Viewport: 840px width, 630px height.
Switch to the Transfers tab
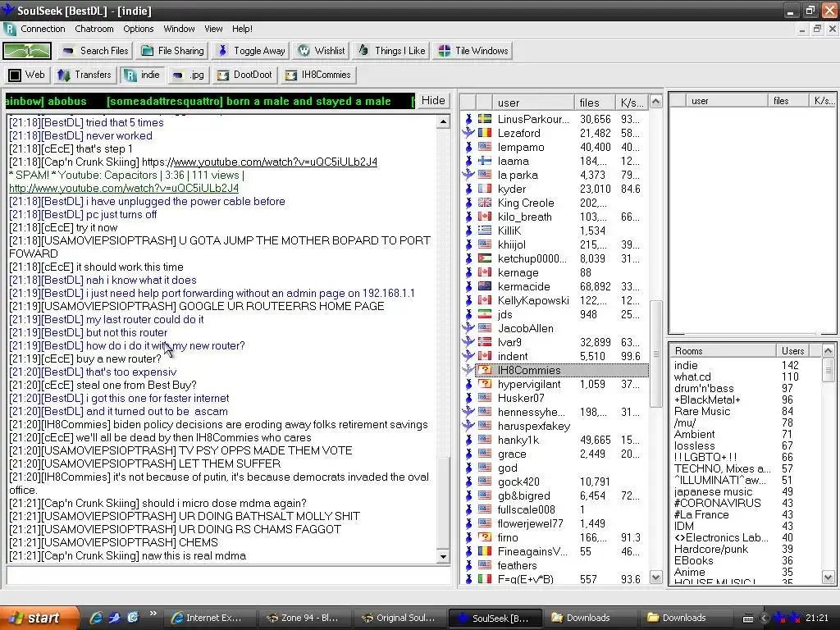pyautogui.click(x=84, y=75)
